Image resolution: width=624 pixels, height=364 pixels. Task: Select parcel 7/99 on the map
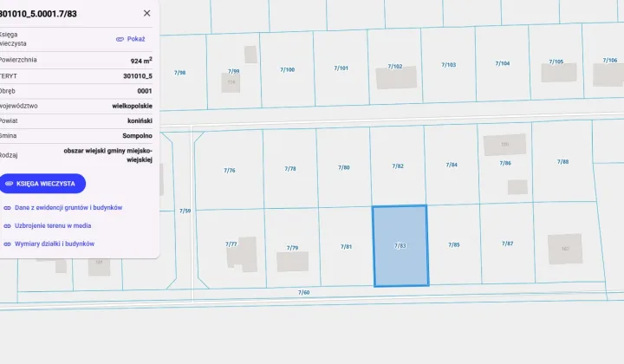click(234, 71)
